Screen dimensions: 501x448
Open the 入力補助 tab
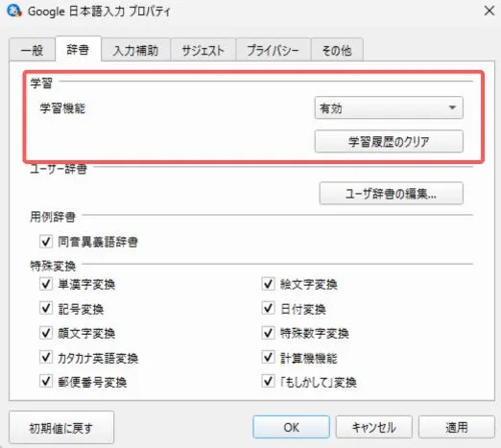[135, 50]
